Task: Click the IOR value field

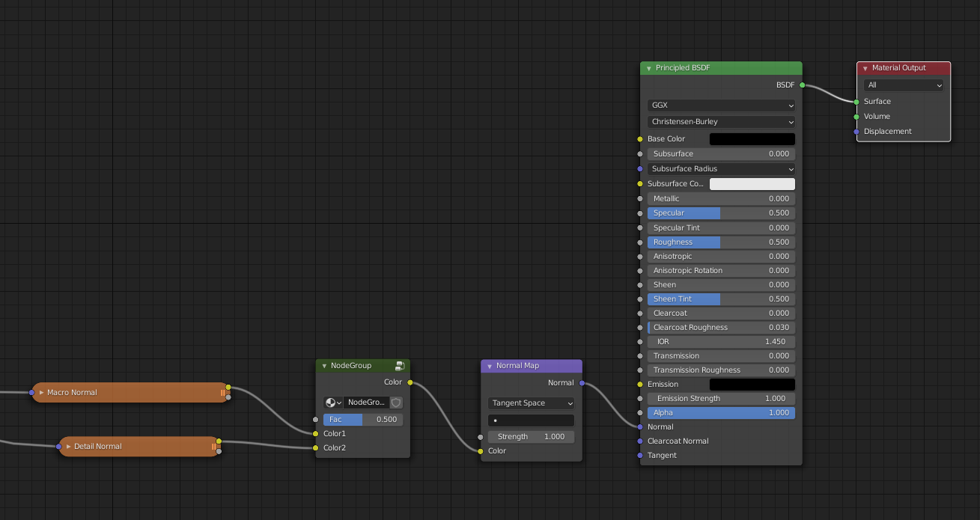Action: tap(721, 342)
